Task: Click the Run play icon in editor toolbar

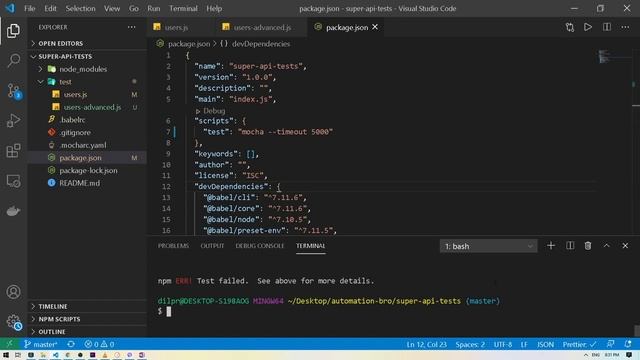Action: [x=588, y=27]
